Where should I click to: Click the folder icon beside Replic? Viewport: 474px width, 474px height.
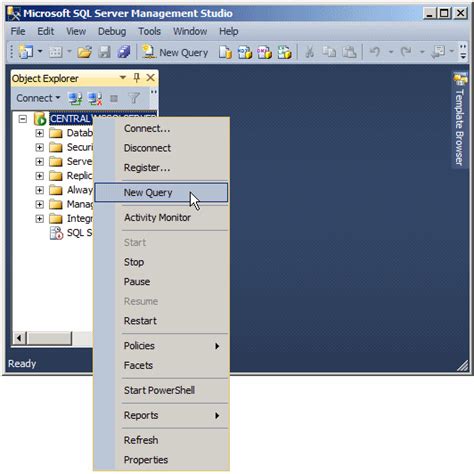point(56,176)
